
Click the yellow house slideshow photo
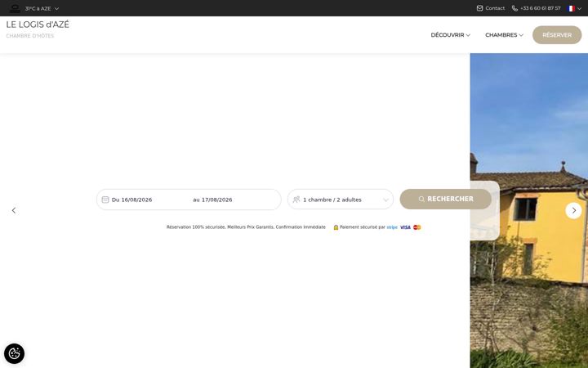point(528,211)
